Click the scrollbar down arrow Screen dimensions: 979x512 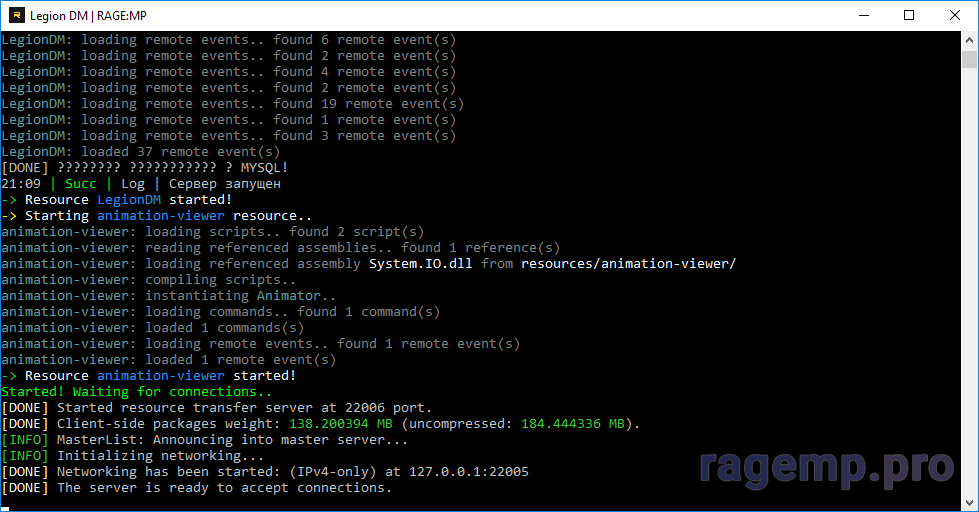click(969, 503)
